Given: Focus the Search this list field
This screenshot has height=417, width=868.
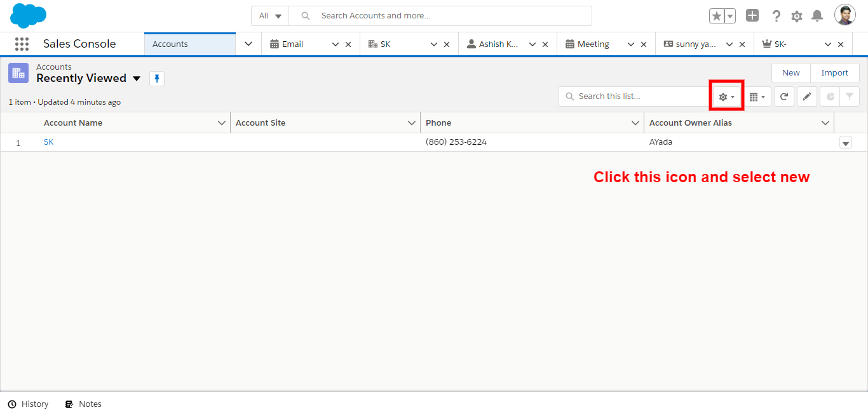Looking at the screenshot, I should [x=634, y=96].
